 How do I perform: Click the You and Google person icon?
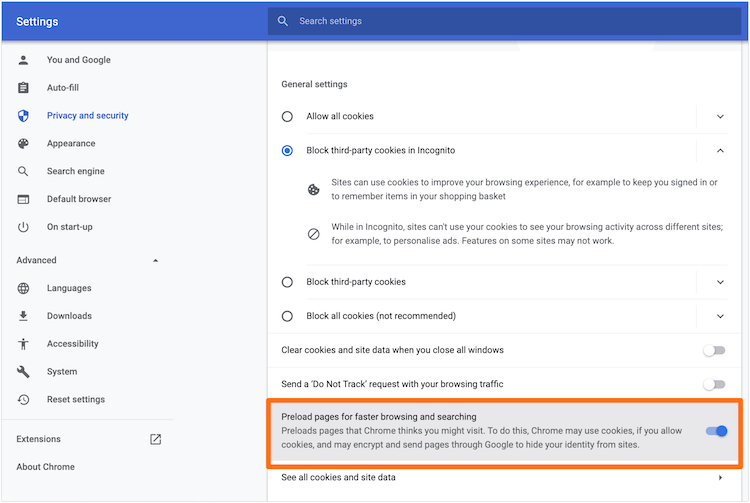[x=23, y=60]
